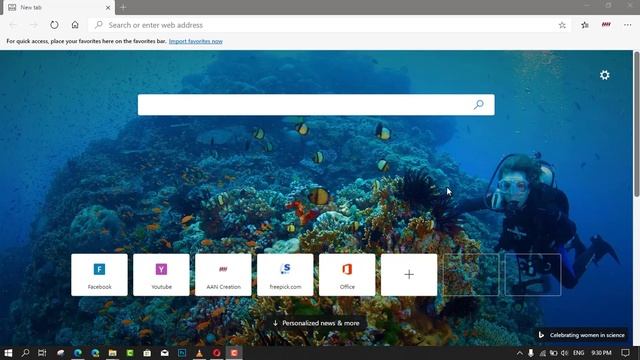The height and width of the screenshot is (360, 640).
Task: Open File Explorer from the taskbar
Action: point(113,353)
